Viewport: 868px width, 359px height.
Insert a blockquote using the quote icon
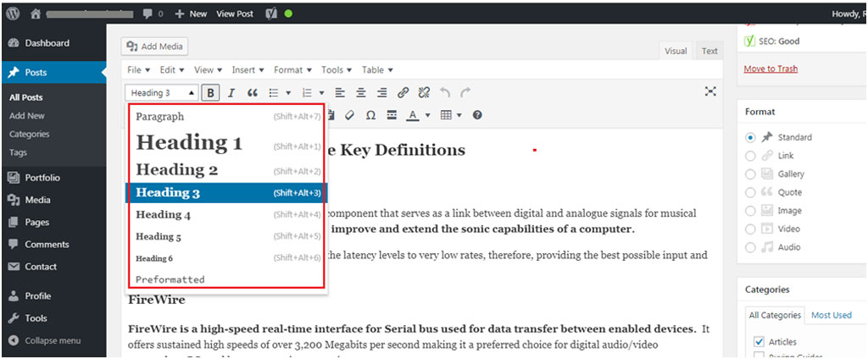point(252,93)
